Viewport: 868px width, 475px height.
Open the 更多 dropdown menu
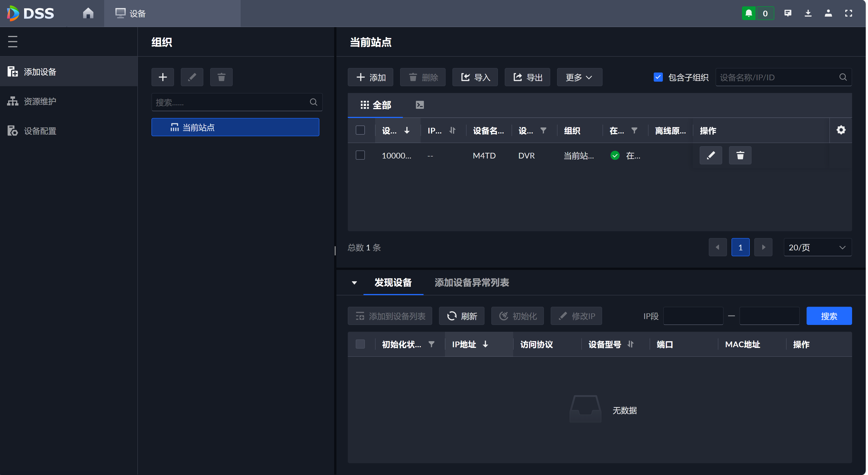coord(580,77)
